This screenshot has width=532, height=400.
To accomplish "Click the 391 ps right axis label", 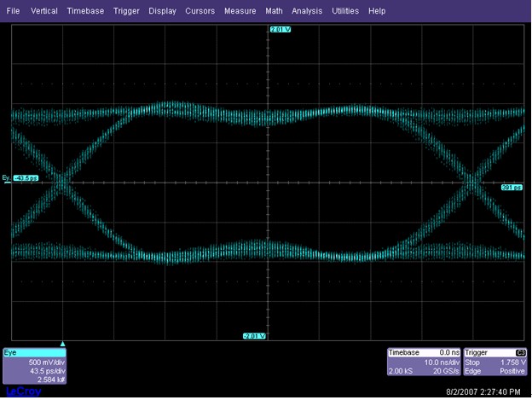I will click(x=510, y=186).
